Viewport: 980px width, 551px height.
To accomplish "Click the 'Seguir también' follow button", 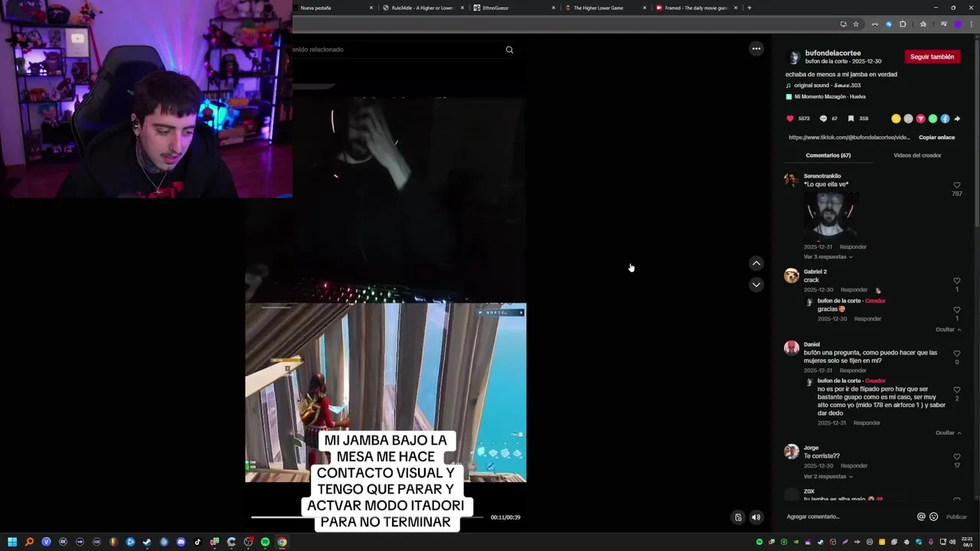I will pos(932,57).
